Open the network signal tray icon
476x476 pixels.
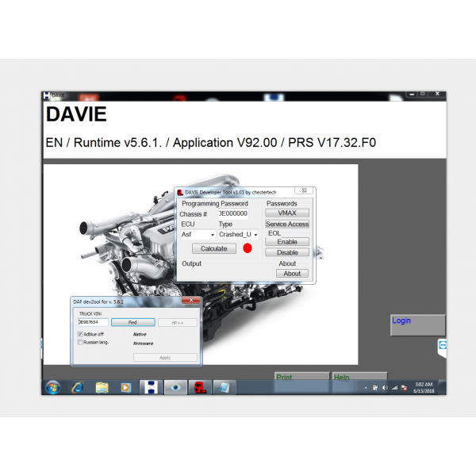[394, 388]
